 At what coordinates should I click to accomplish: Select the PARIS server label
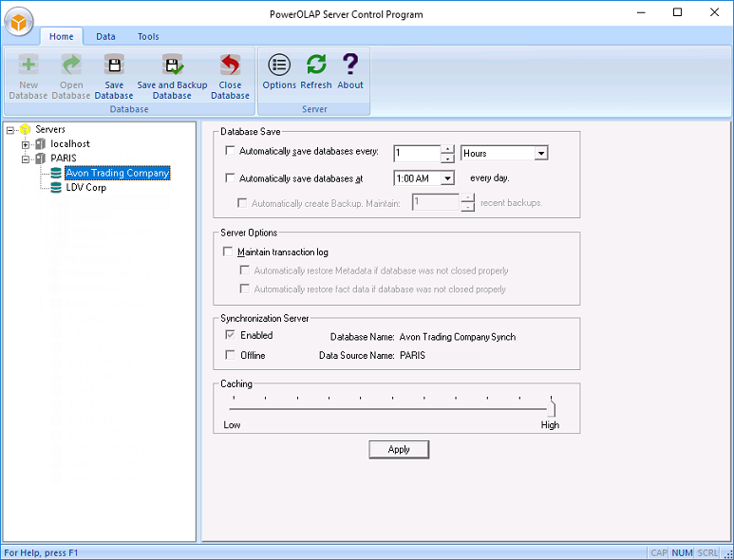(x=64, y=159)
